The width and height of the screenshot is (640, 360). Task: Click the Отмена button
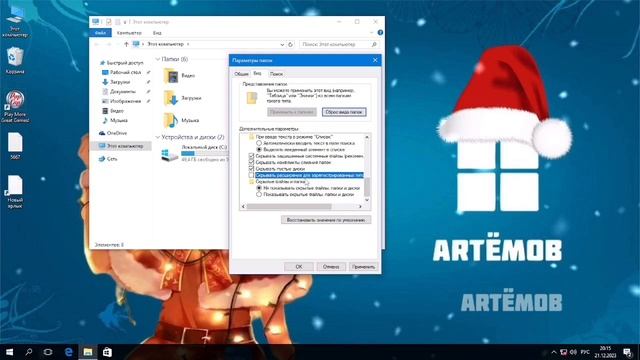pyautogui.click(x=331, y=267)
